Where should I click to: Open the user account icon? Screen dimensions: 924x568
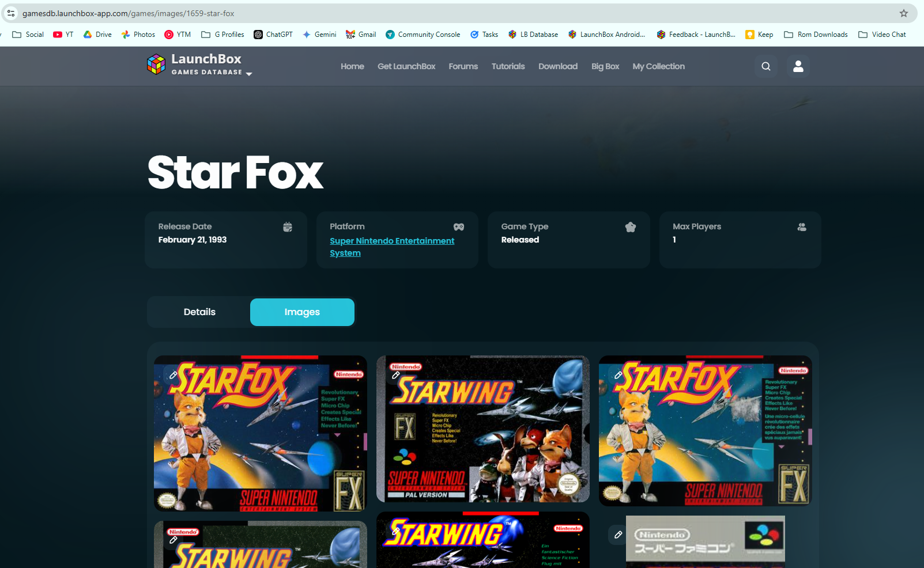click(x=798, y=66)
